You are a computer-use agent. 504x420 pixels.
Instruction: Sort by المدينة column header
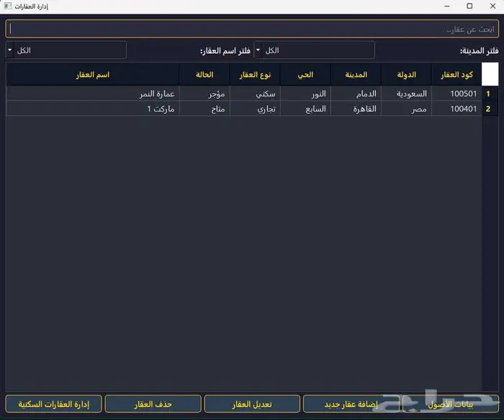point(356,75)
